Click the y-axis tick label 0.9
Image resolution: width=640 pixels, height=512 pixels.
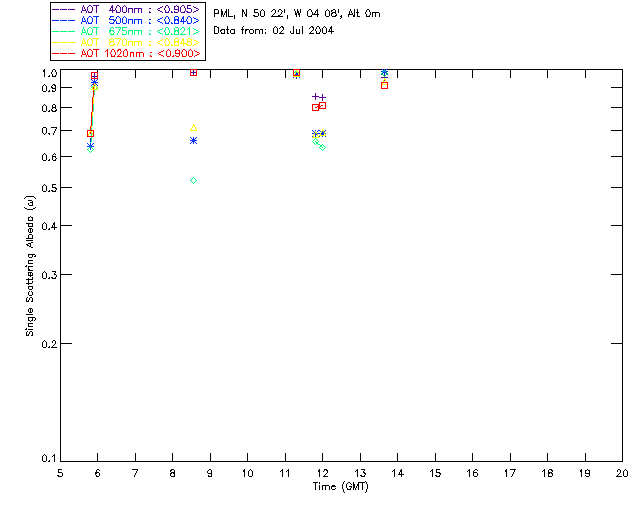click(x=49, y=88)
